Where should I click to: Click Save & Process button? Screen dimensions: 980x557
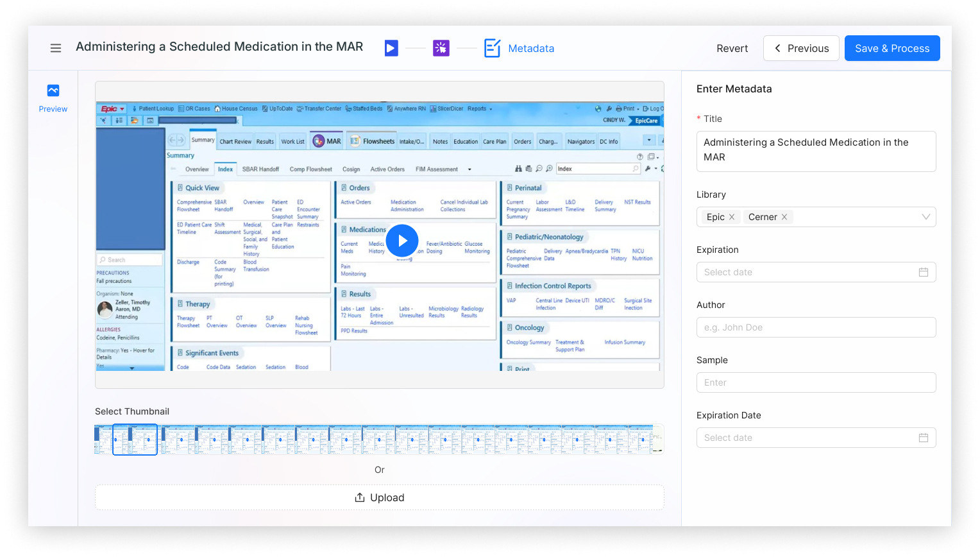[892, 48]
